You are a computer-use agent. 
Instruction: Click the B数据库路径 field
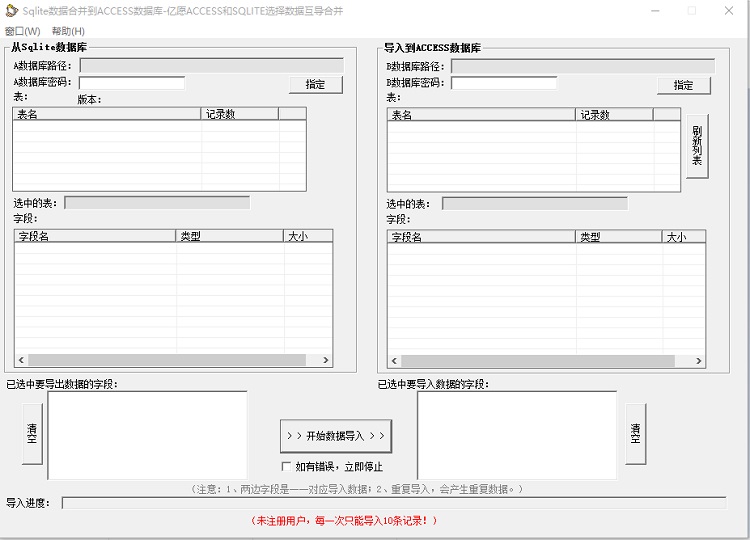[x=583, y=66]
